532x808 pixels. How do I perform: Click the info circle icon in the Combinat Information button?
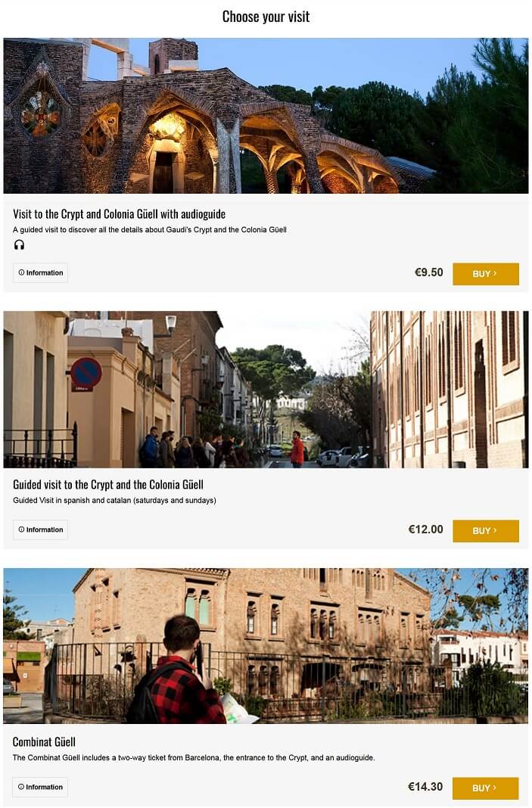(x=21, y=787)
